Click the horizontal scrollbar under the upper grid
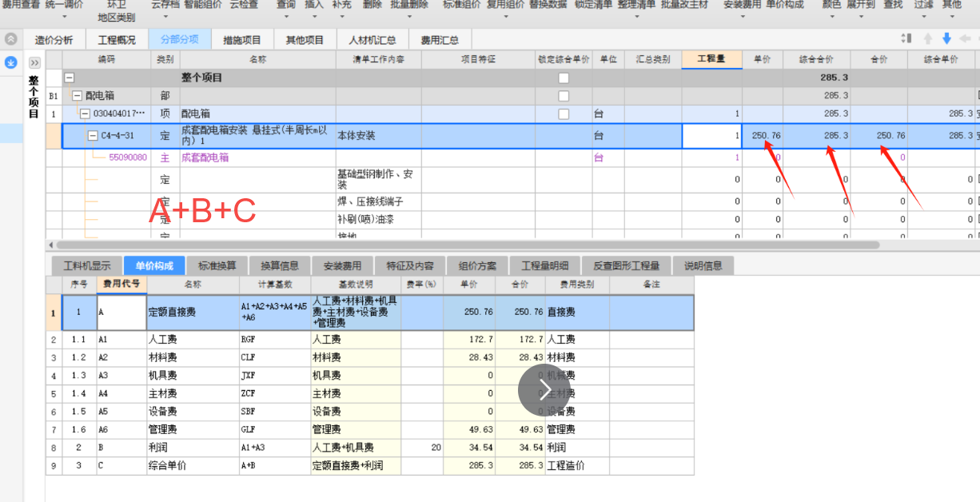980x502 pixels. (x=468, y=245)
